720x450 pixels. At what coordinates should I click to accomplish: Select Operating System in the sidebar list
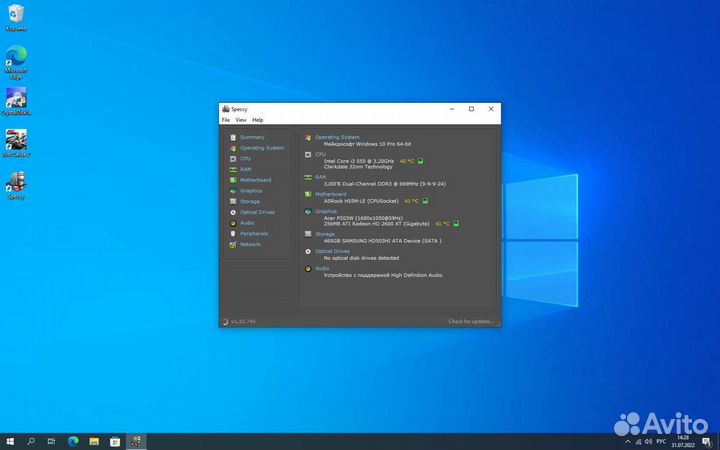tap(262, 148)
